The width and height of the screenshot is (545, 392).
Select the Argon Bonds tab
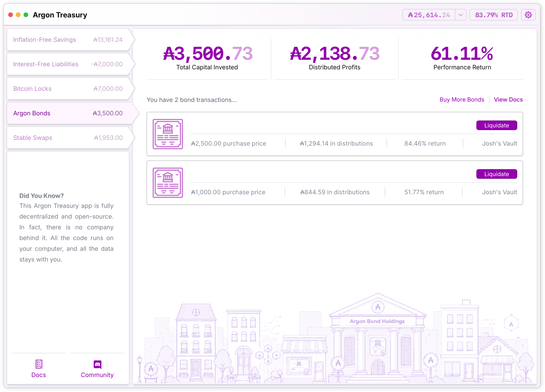(x=68, y=113)
